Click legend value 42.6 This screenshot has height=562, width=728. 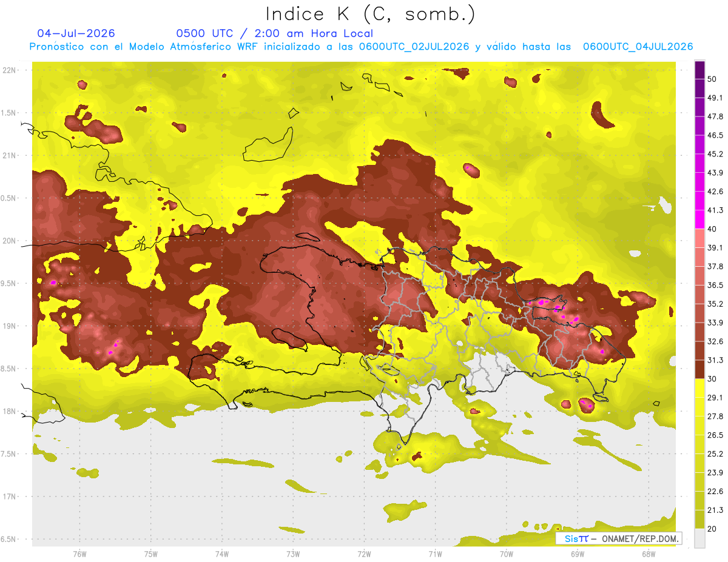(715, 192)
